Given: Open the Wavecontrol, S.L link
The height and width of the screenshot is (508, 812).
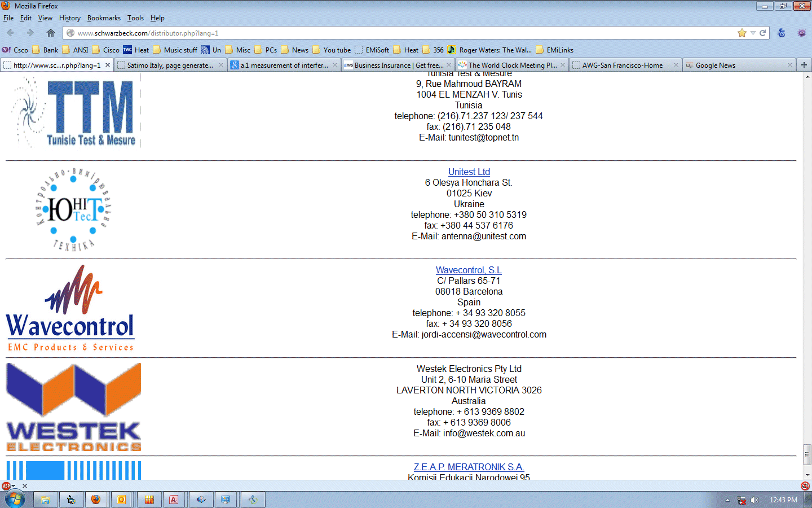Looking at the screenshot, I should (469, 270).
